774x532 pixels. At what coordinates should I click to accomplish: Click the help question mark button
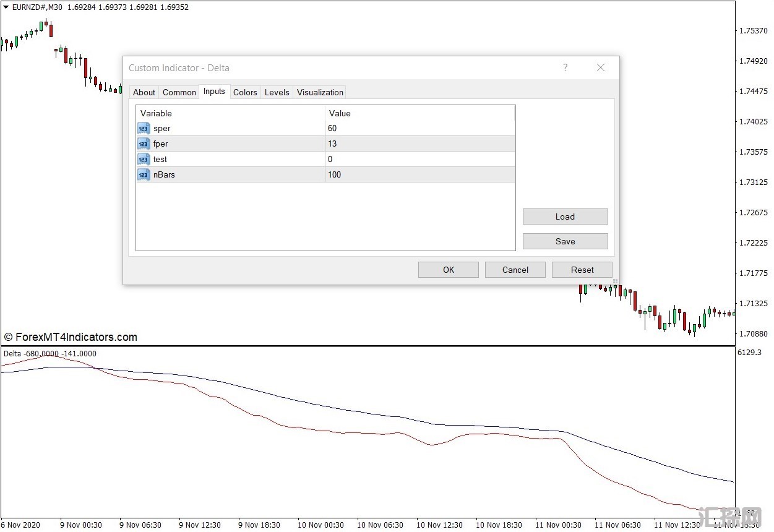click(565, 67)
